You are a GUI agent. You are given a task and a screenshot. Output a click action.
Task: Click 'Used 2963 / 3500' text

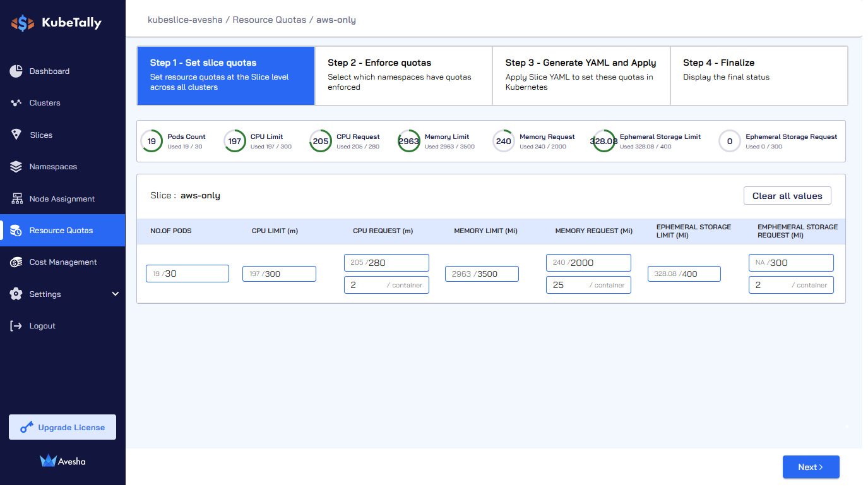click(449, 147)
